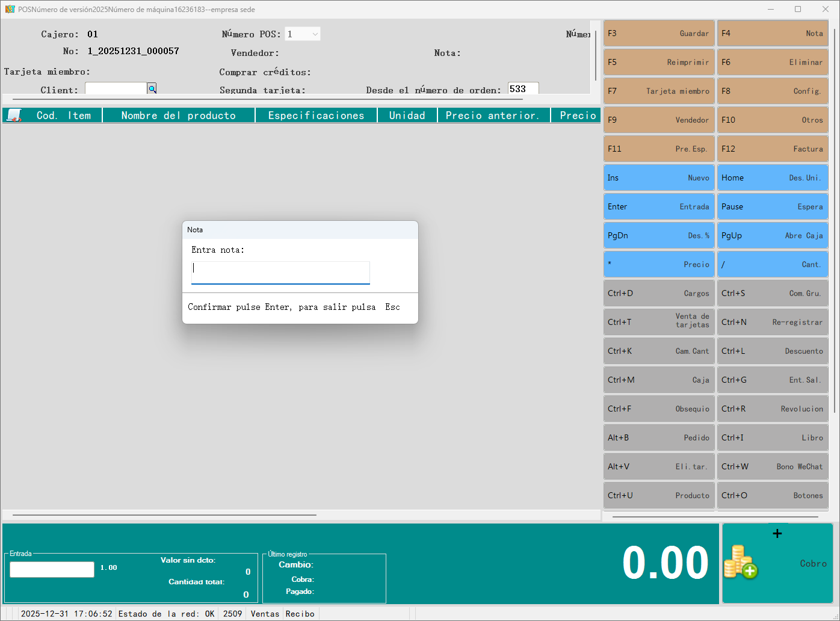This screenshot has width=840, height=621.
Task: Click the Cobro coins payment icon
Action: pyautogui.click(x=741, y=562)
